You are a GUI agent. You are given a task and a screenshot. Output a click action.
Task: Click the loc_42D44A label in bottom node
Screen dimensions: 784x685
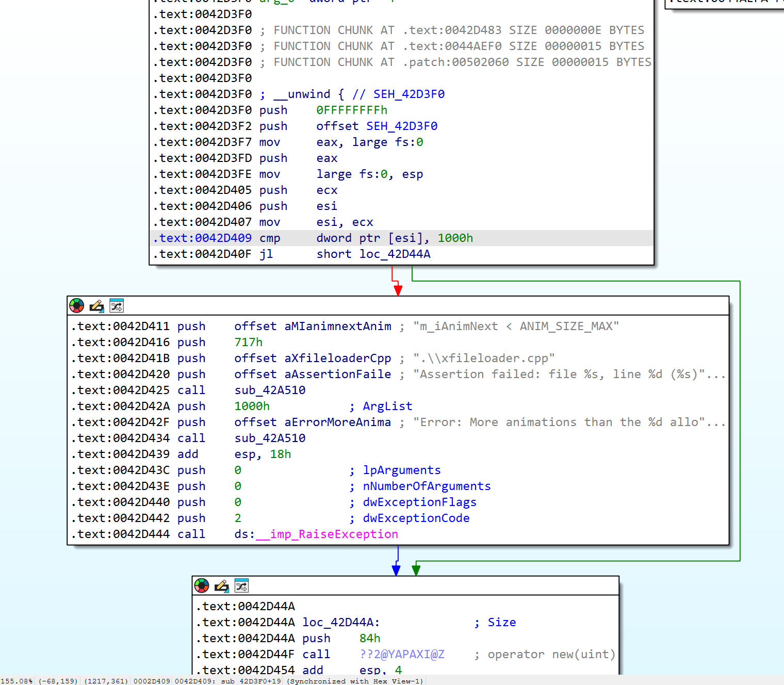click(x=341, y=623)
